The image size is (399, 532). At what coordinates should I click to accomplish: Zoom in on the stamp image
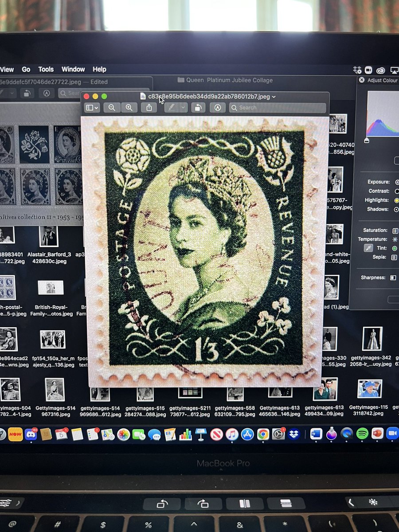[x=129, y=107]
